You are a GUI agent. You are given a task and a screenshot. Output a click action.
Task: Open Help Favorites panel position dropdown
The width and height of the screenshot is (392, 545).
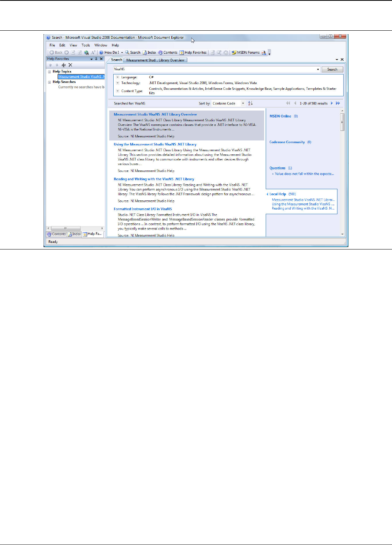[x=91, y=59]
